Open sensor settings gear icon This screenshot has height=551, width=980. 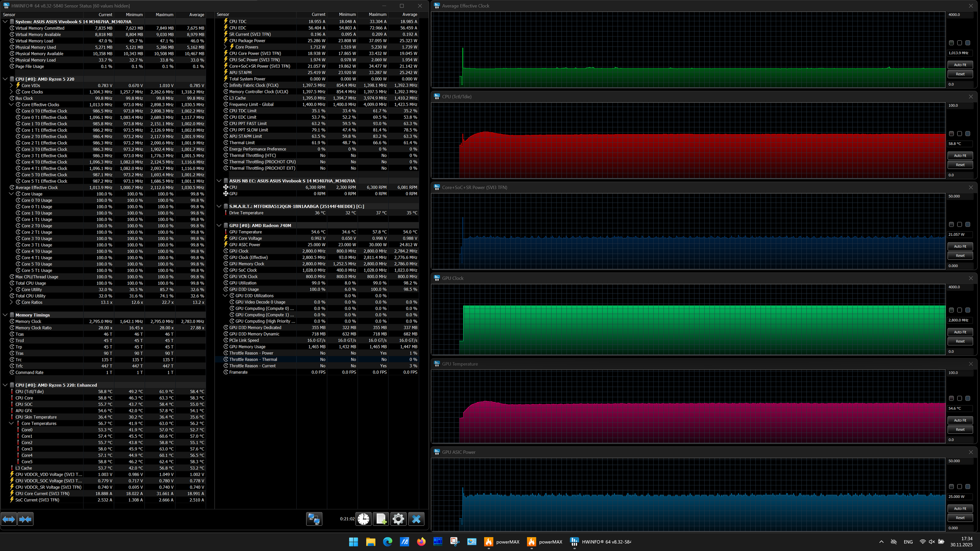click(398, 519)
